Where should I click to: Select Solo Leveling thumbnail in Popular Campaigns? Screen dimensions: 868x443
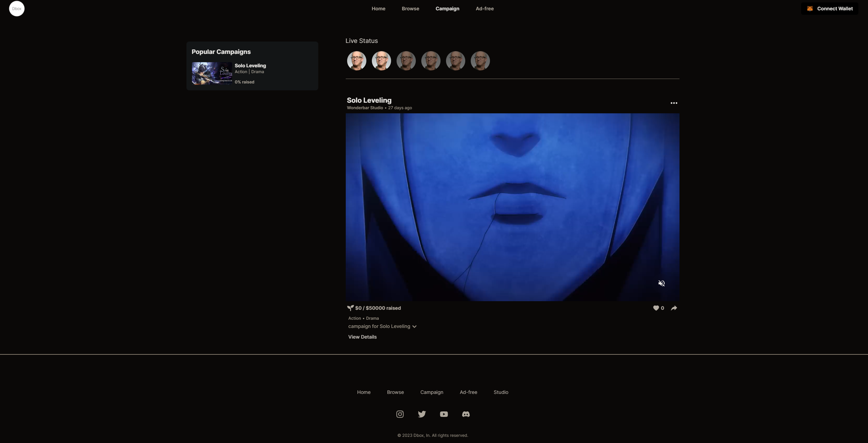coord(212,73)
